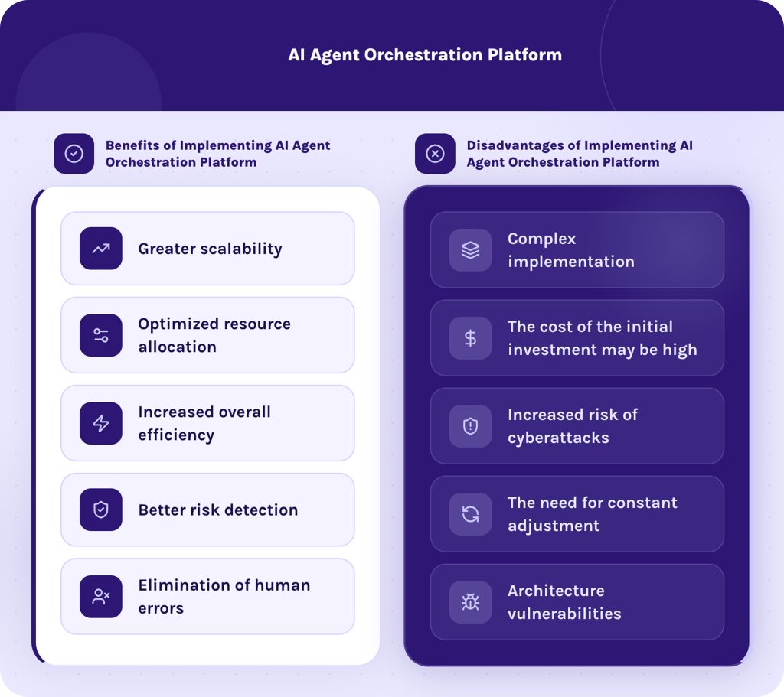Click the shield-check risk detection icon

coord(101,510)
